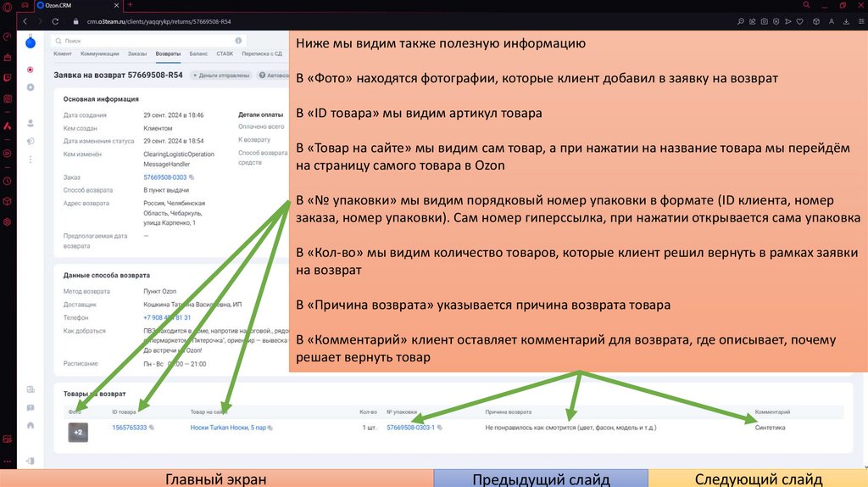
Task: Open the history clock icon in browser sidebar
Action: [7, 182]
